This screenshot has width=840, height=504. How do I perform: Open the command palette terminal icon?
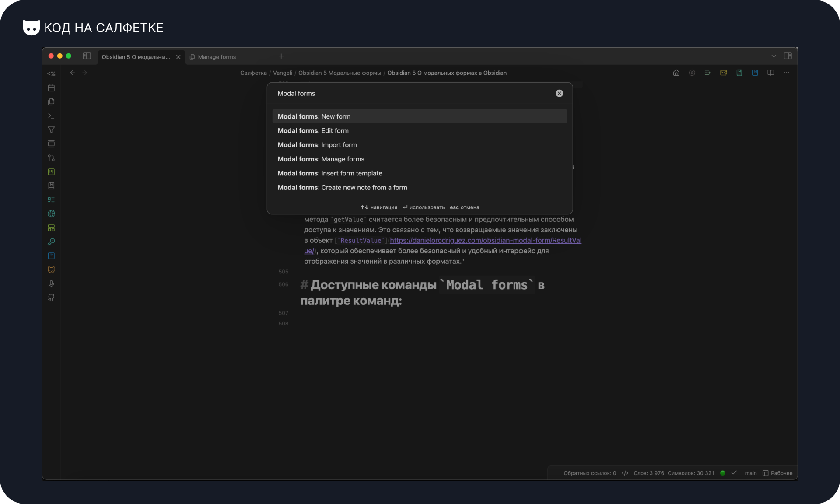[51, 116]
